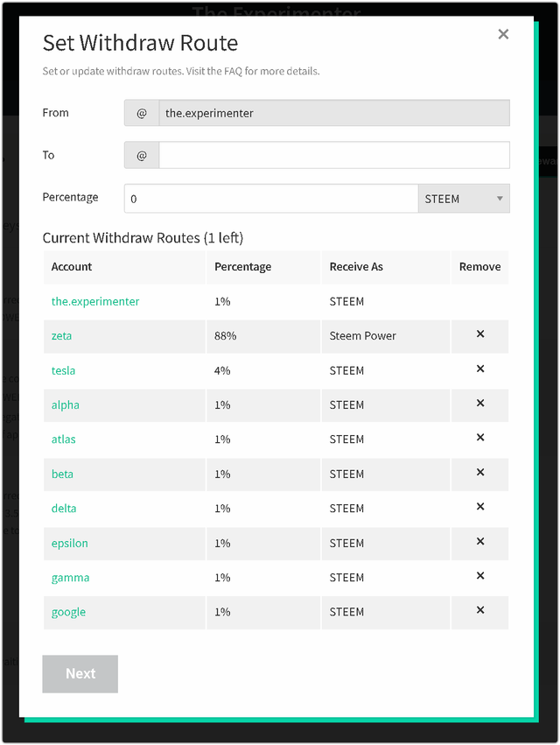Image resolution: width=560 pixels, height=745 pixels.
Task: Click the To account input field
Action: click(333, 155)
